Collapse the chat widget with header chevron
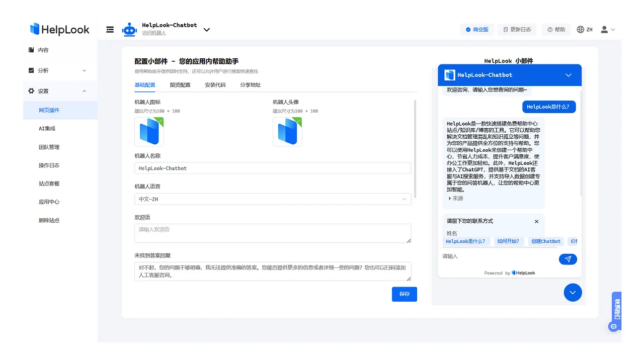This screenshot has width=644, height=362. coord(569,75)
